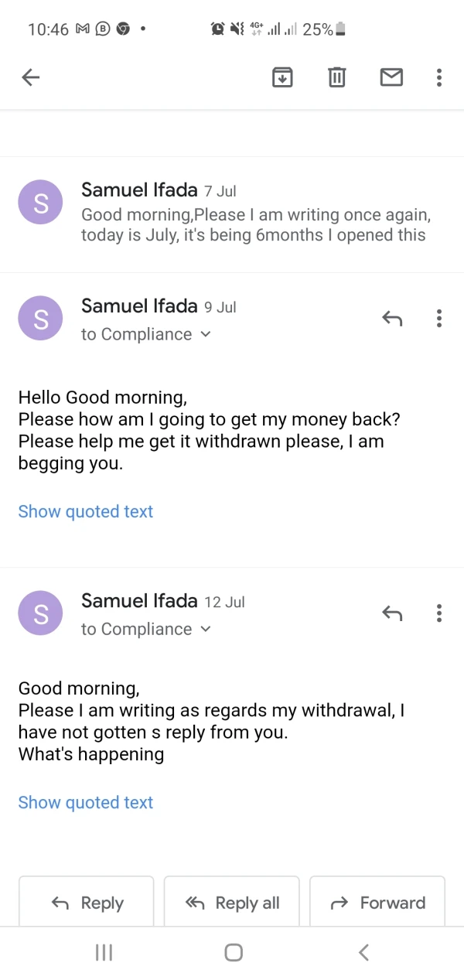Tap sender avatar on 12 Jul message
Image resolution: width=464 pixels, height=980 pixels.
40,613
